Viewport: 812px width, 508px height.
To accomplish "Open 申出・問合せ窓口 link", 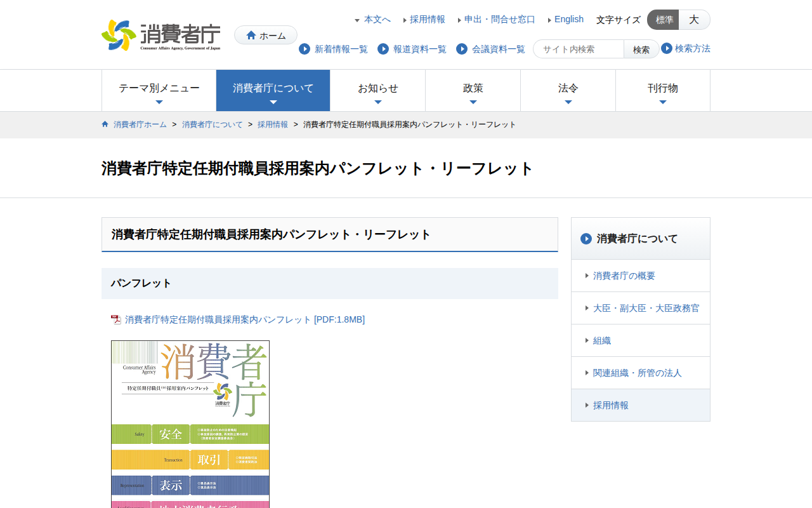I will 500,20.
